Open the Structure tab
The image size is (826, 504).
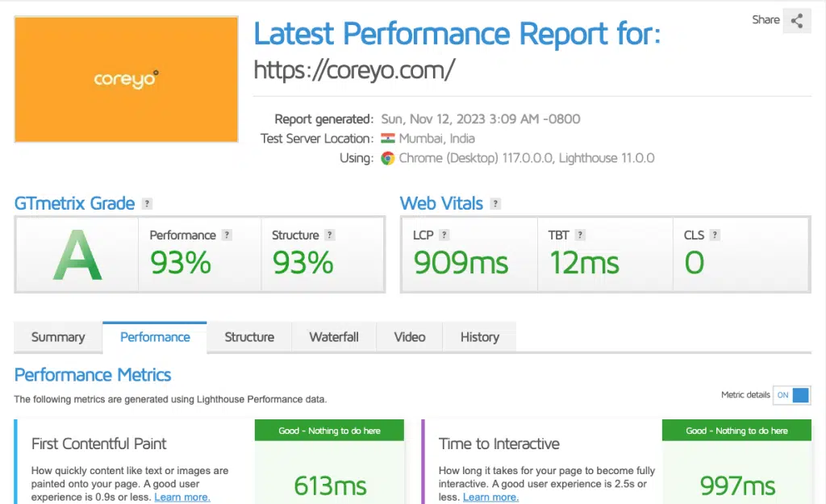[249, 337]
